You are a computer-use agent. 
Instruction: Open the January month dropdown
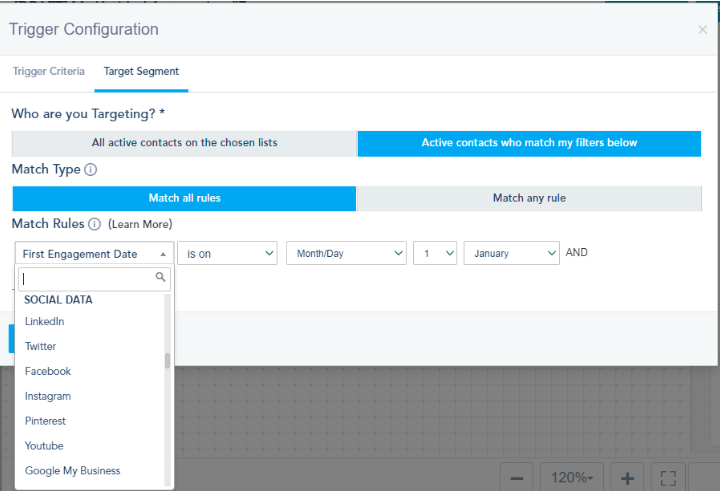pos(511,254)
